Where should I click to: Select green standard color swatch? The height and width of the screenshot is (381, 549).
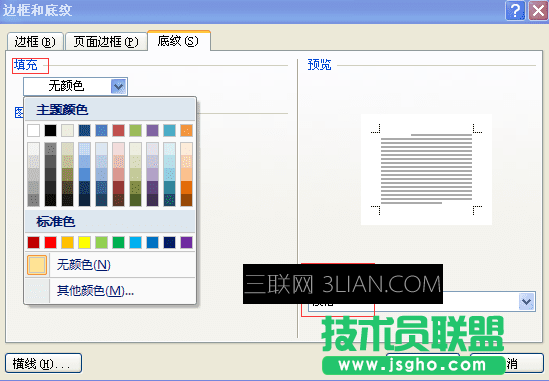coord(118,242)
